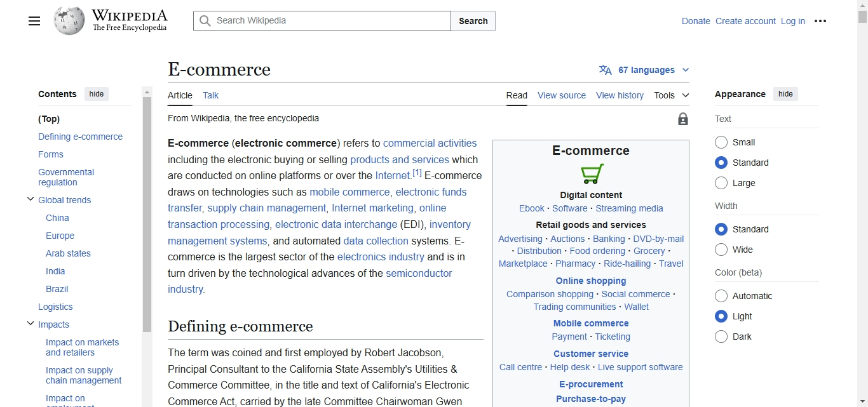The image size is (868, 407).
Task: Select Wide width option
Action: pyautogui.click(x=721, y=250)
